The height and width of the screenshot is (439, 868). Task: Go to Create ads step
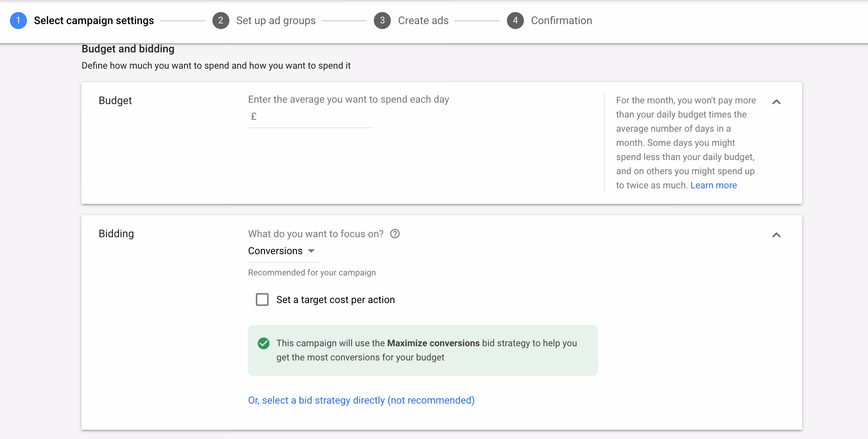(x=423, y=21)
